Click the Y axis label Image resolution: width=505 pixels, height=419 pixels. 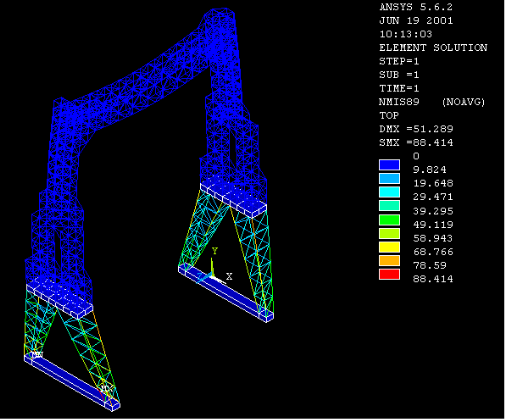[x=215, y=251]
